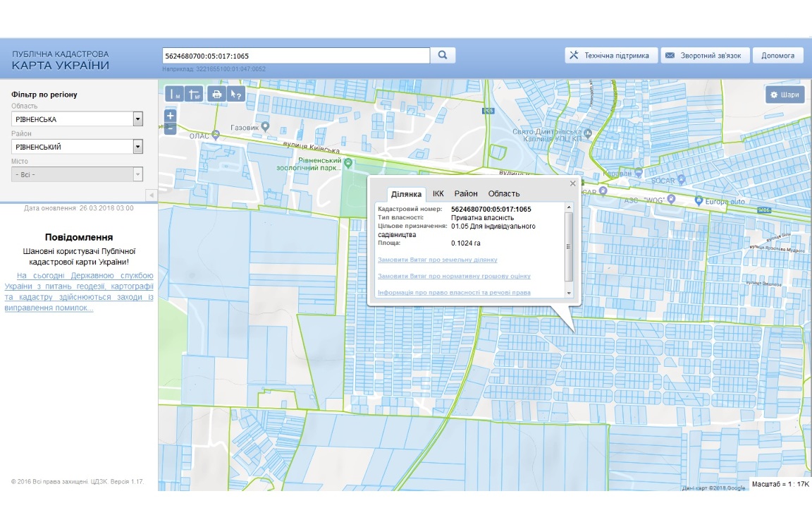Open the disabled Місто dropdown
This screenshot has height=508, width=812.
click(x=77, y=175)
